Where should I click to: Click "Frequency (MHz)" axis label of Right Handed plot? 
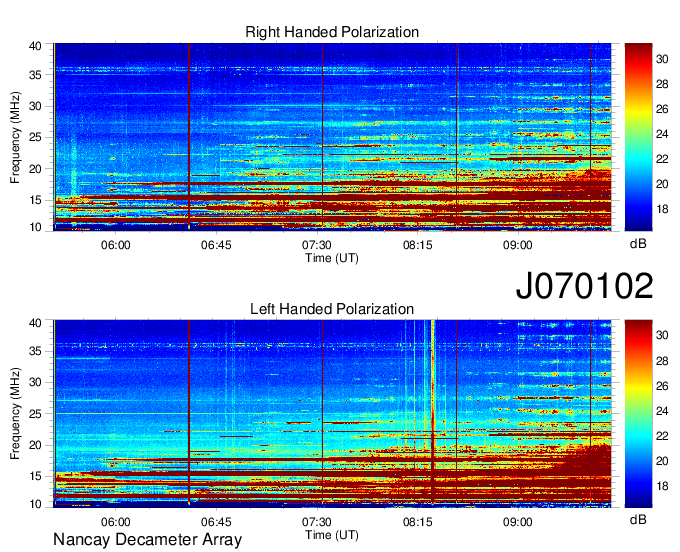pyautogui.click(x=15, y=137)
